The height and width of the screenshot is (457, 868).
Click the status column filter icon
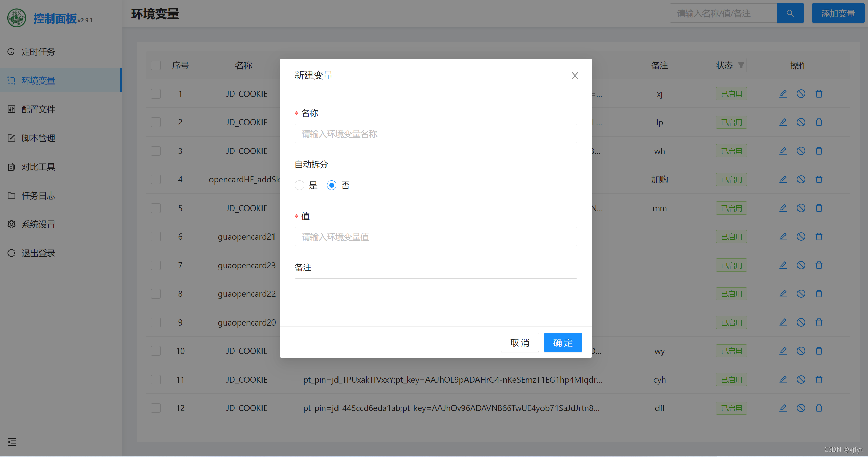click(741, 65)
